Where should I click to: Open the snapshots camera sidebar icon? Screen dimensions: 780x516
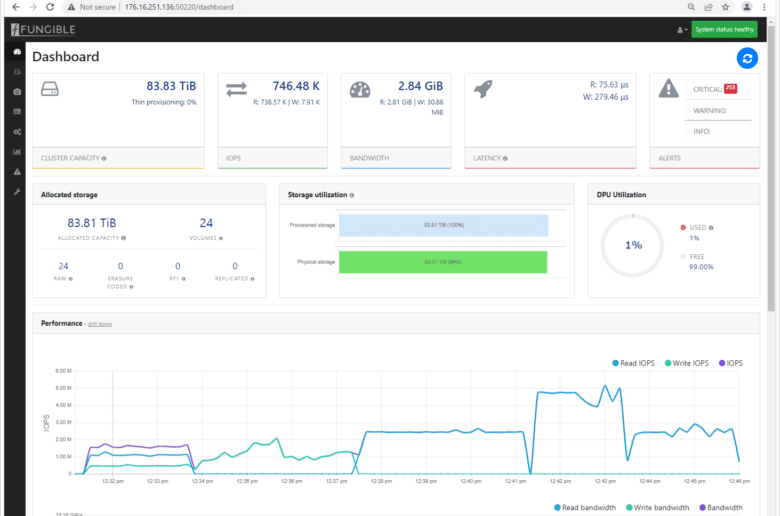(17, 92)
